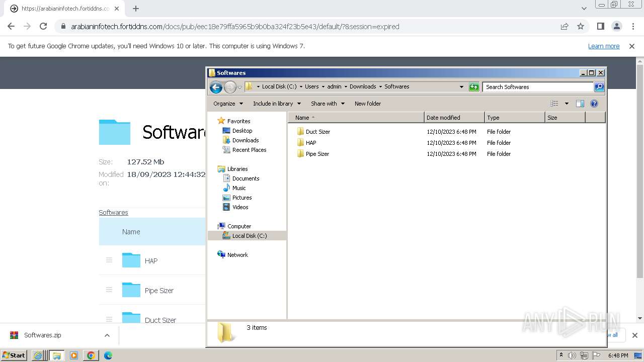Create a New folder
644x362 pixels.
coord(368,104)
